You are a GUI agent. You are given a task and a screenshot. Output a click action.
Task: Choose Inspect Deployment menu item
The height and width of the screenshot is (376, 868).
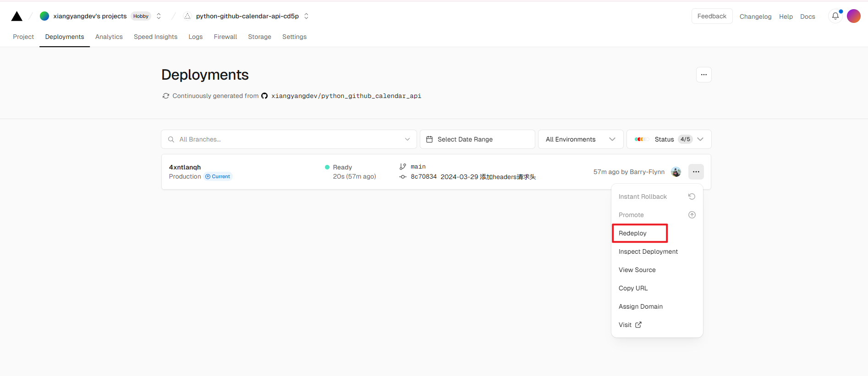coord(648,251)
